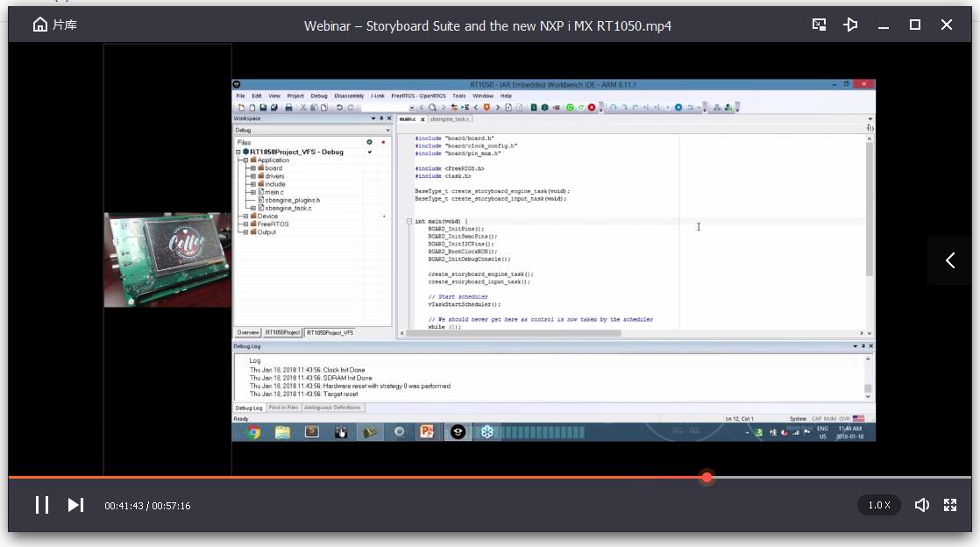The width and height of the screenshot is (980, 547).
Task: Collapse the RT1050Project_VFS project root
Action: coord(238,152)
